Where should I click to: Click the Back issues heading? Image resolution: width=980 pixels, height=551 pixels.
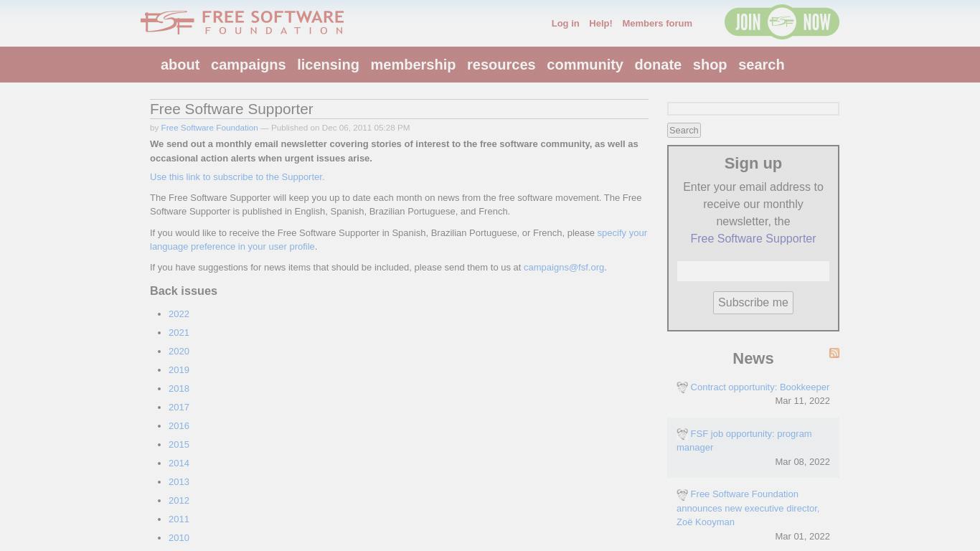coord(184,291)
